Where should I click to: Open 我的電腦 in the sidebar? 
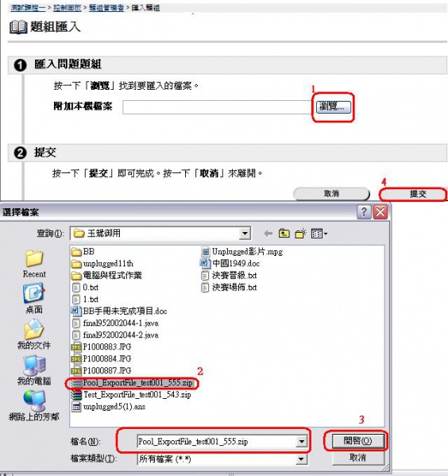click(34, 370)
